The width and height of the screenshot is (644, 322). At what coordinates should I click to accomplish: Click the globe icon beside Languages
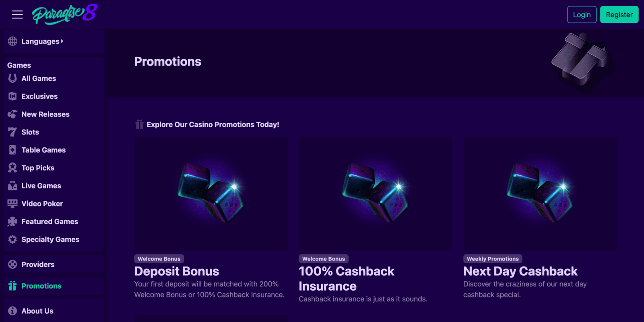coord(12,41)
